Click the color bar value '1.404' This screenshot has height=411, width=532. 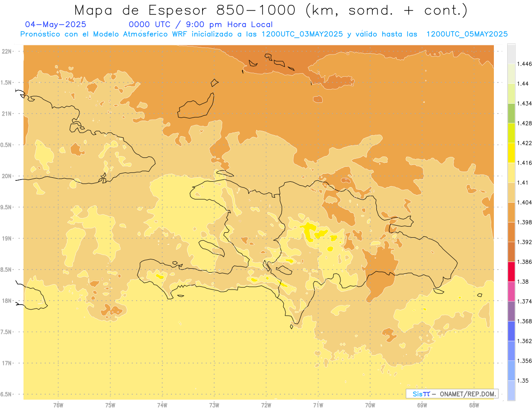click(x=524, y=202)
